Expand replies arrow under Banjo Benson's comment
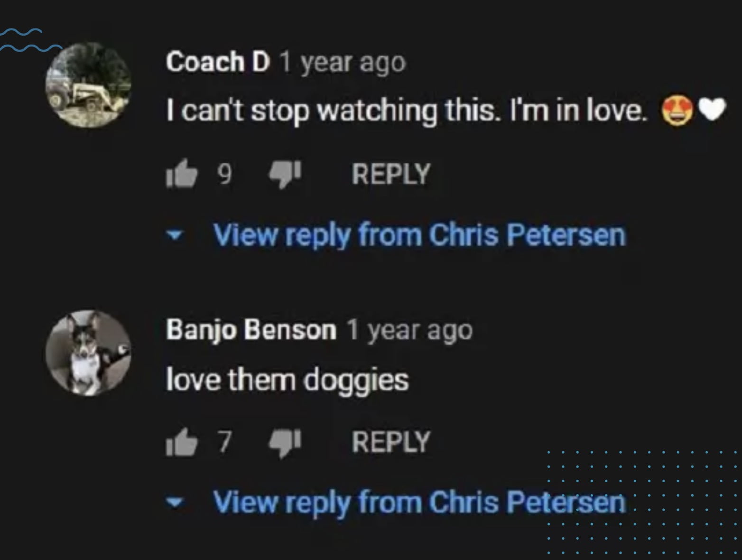Viewport: 742px width, 560px height. [x=176, y=502]
